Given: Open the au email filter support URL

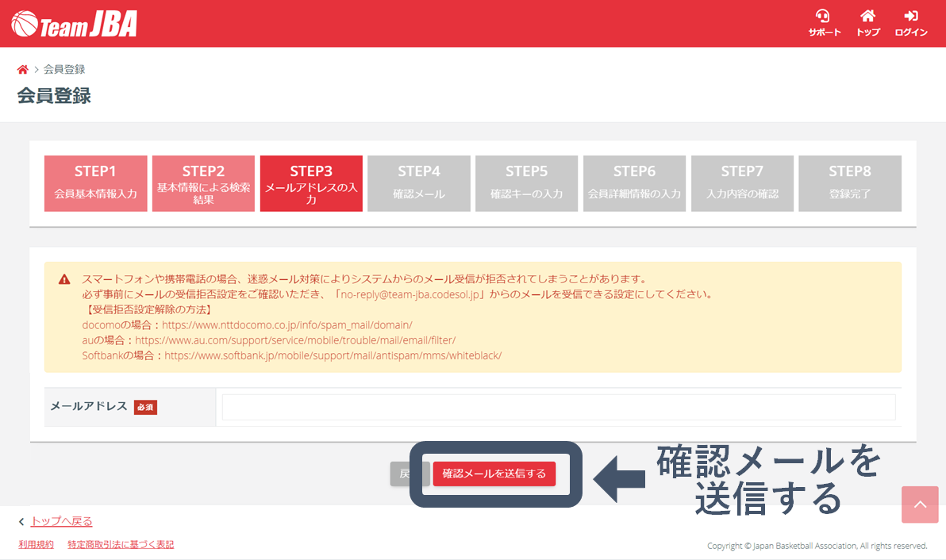Looking at the screenshot, I should click(295, 340).
